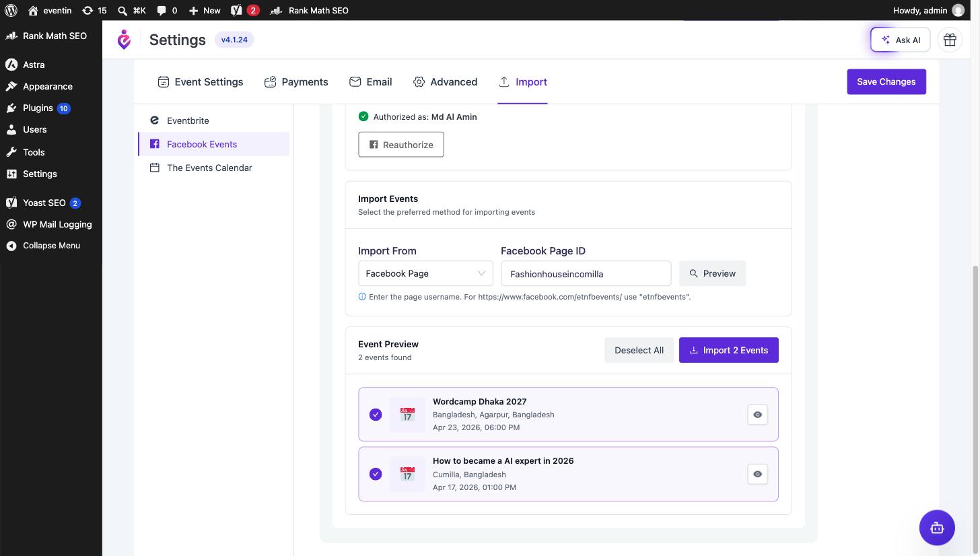
Task: Open the ⌘K search command
Action: coord(131,10)
